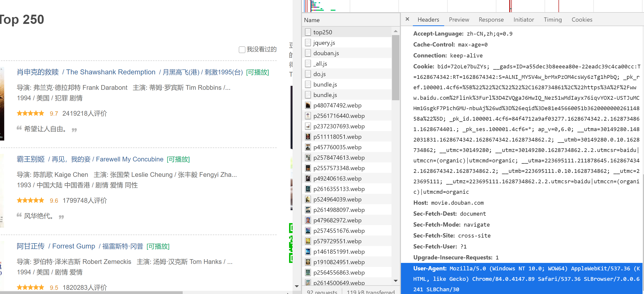This screenshot has height=294, width=644.
Task: Click the network timeline overview bar
Action: click(x=450, y=6)
